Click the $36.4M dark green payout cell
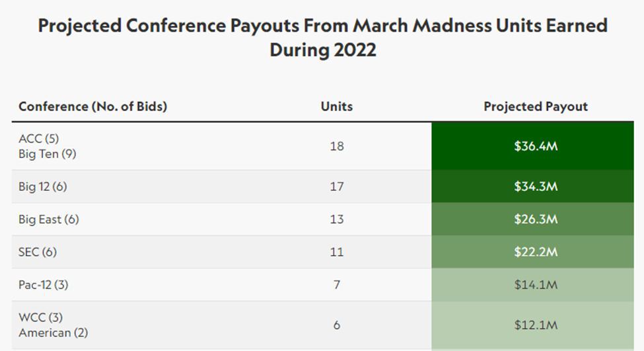Viewport: 644px width, 351px height. coord(536,146)
